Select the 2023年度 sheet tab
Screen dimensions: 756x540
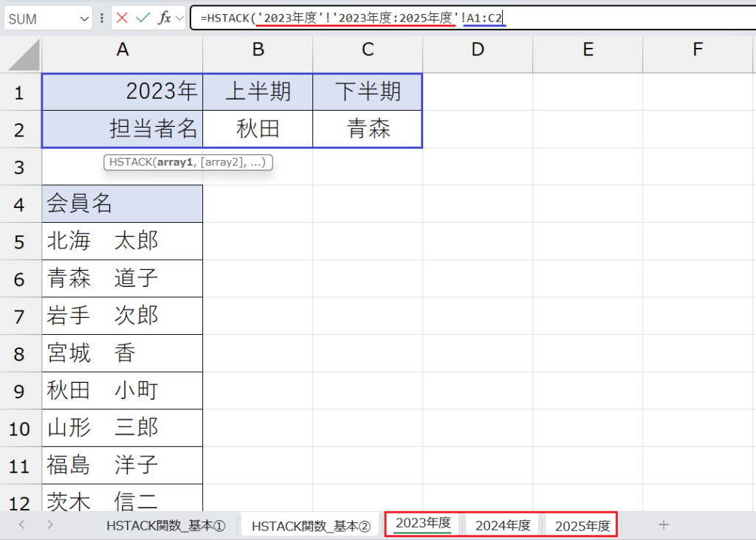(423, 525)
